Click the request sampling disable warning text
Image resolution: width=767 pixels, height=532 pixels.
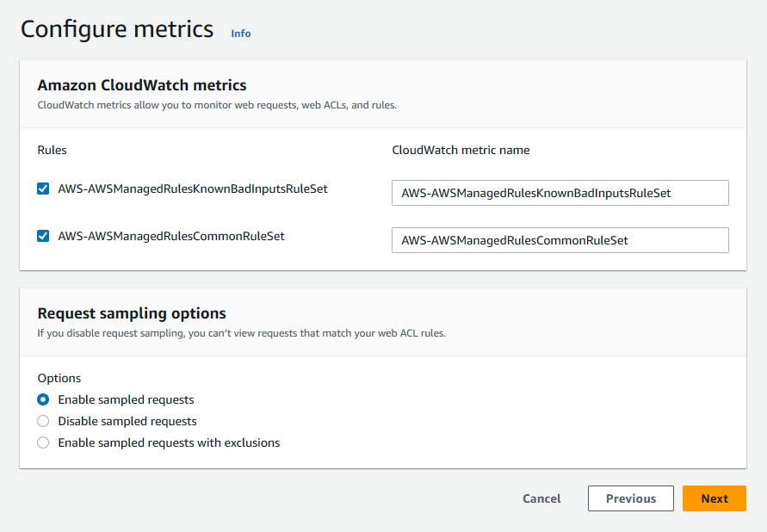tap(242, 333)
